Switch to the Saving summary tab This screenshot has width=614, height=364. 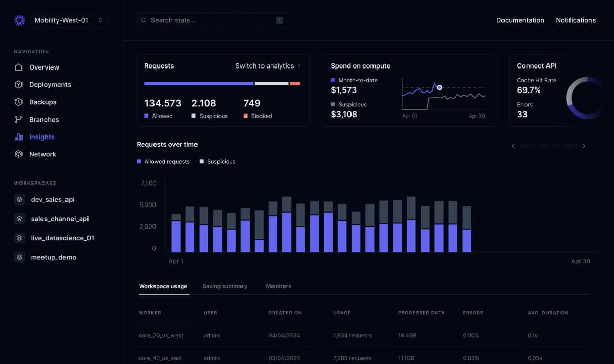[225, 286]
